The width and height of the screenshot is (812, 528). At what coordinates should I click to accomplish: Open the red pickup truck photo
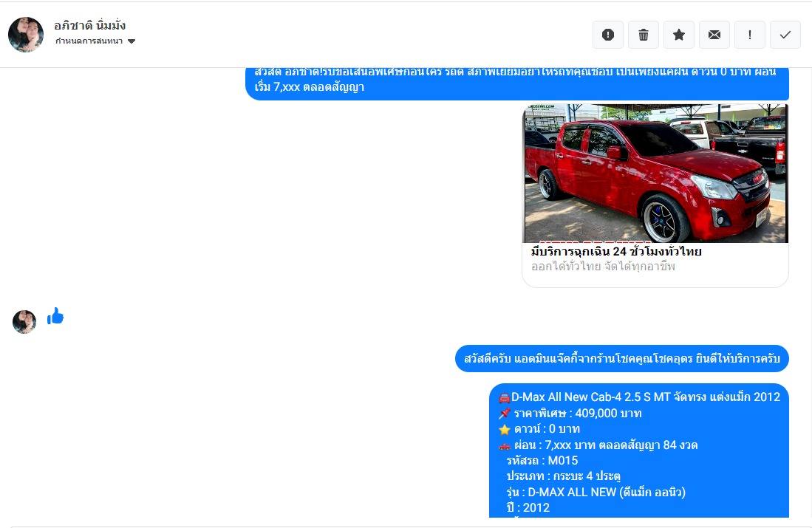pos(655,174)
